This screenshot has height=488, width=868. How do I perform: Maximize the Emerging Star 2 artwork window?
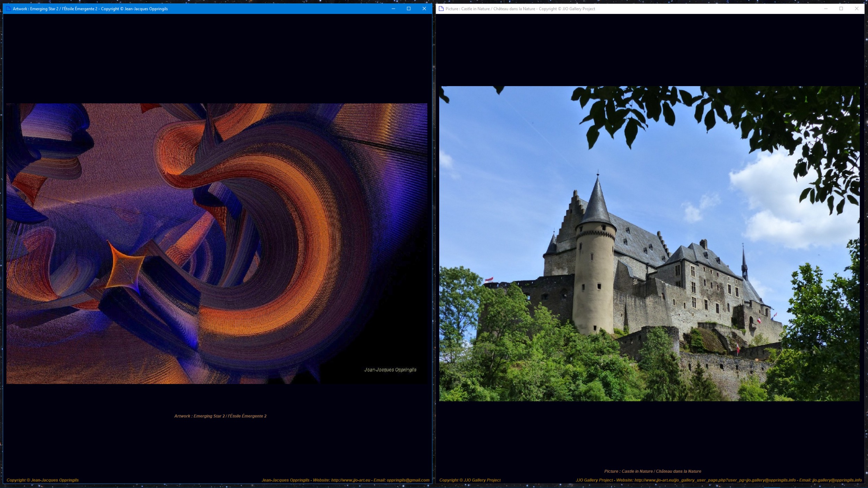coord(409,9)
